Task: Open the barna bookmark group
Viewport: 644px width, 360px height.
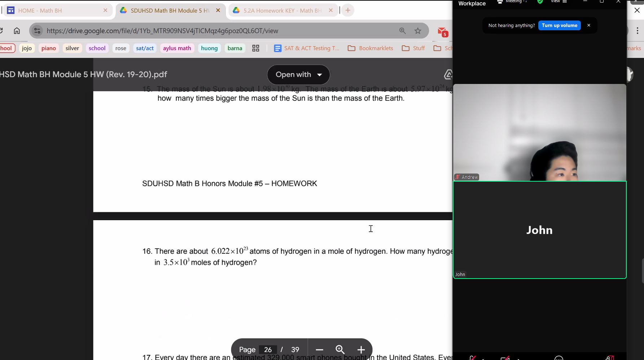Action: (235, 48)
